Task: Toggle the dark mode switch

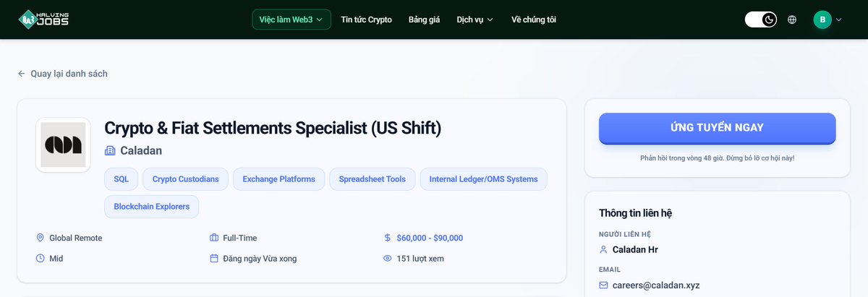Action: tap(761, 20)
